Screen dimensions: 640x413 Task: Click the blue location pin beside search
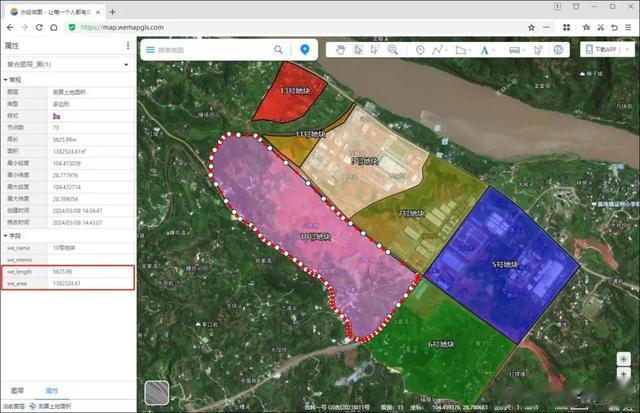(x=304, y=49)
